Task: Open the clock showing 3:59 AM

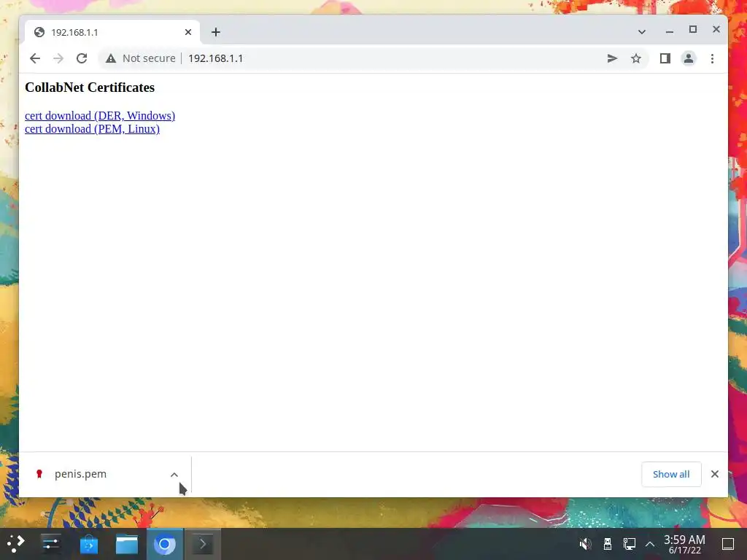Action: pyautogui.click(x=684, y=544)
